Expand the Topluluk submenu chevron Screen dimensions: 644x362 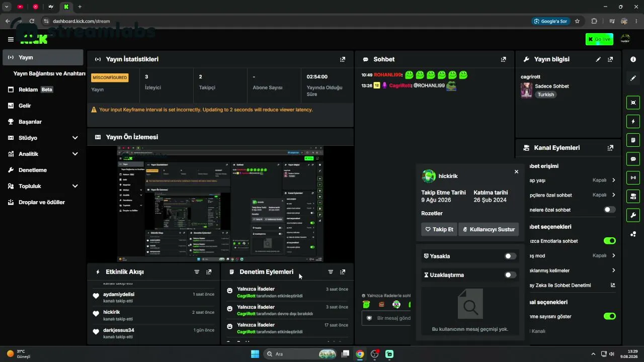[75, 186]
